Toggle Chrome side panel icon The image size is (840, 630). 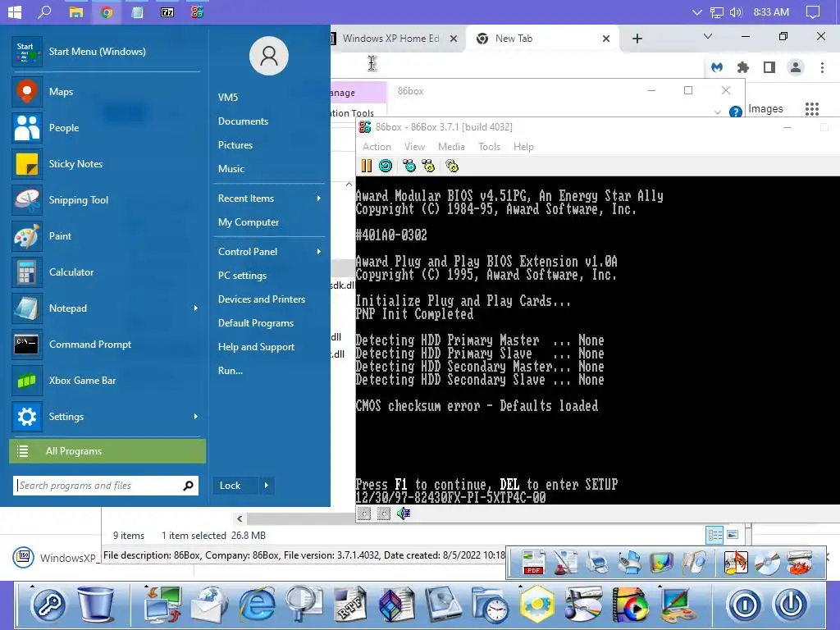(x=769, y=67)
